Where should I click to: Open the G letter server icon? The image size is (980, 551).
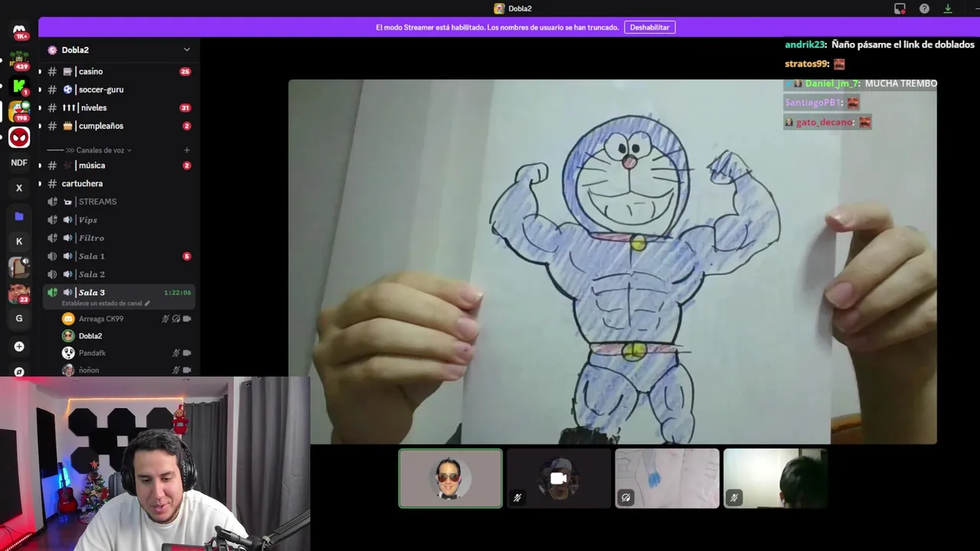(19, 318)
